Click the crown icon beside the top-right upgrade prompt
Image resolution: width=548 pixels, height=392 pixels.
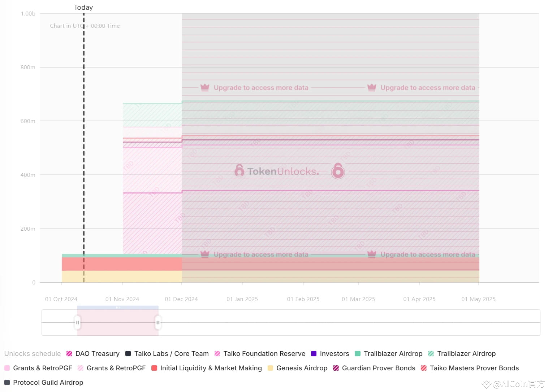tap(372, 87)
